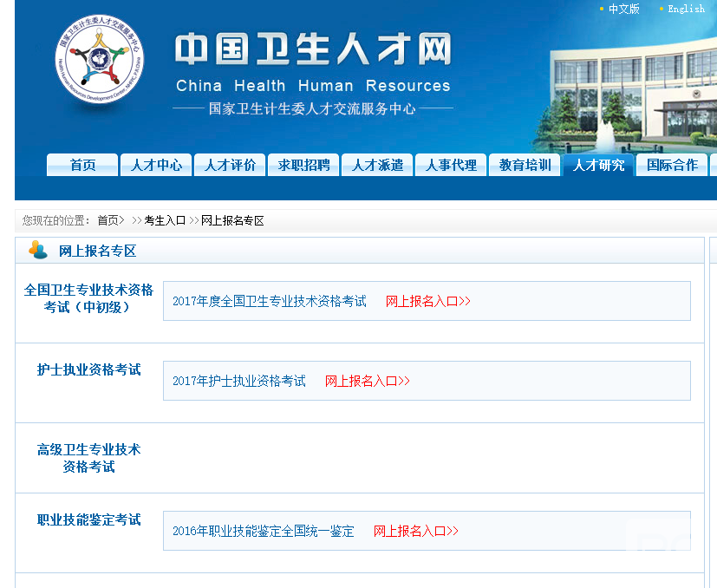The width and height of the screenshot is (717, 588).
Task: Switch to 中文版 language
Action: pos(623,9)
